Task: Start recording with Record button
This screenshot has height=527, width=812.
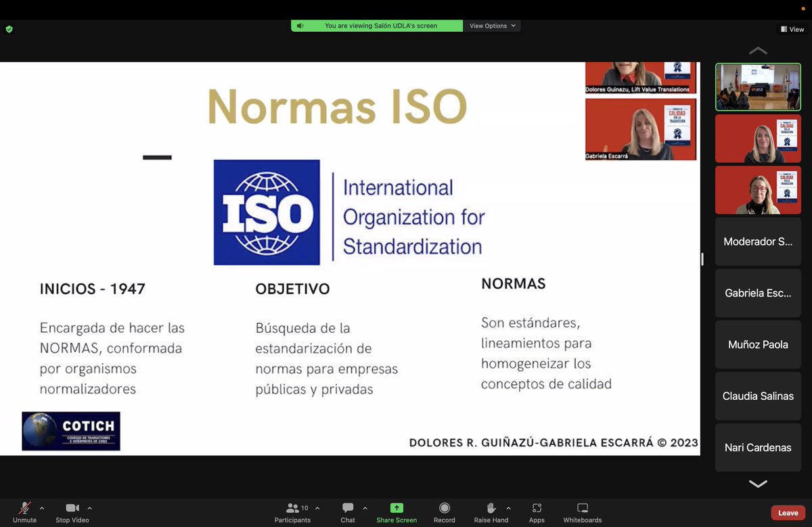Action: click(x=445, y=512)
